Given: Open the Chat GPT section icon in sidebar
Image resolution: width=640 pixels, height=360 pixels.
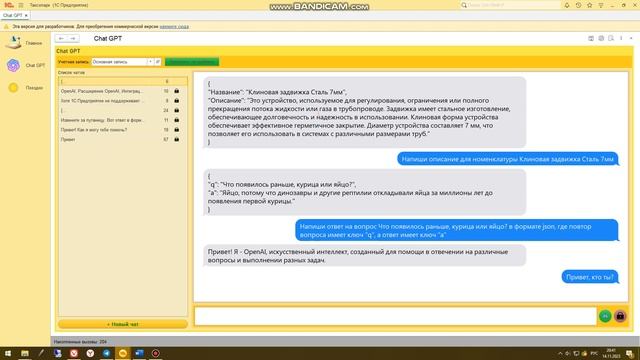Looking at the screenshot, I should click(x=13, y=65).
